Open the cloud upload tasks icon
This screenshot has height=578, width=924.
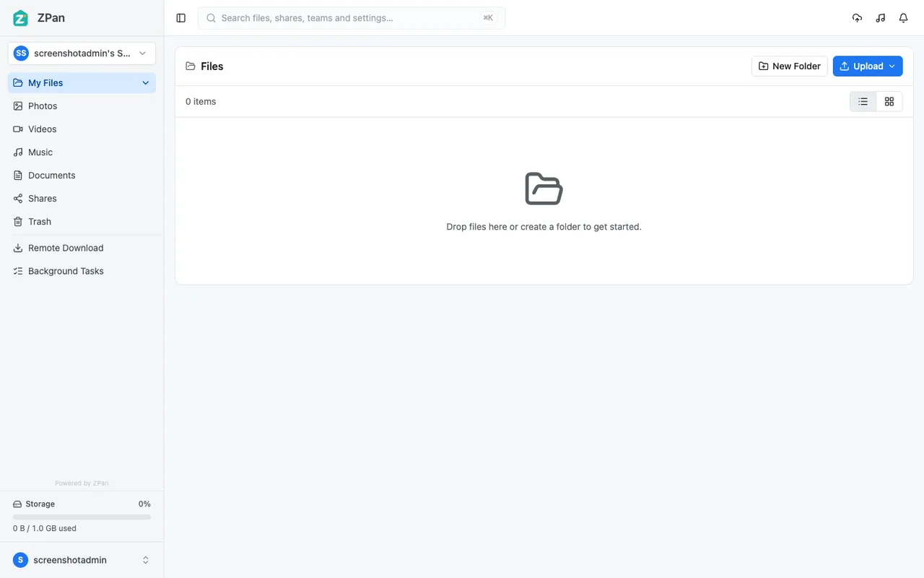click(x=857, y=18)
